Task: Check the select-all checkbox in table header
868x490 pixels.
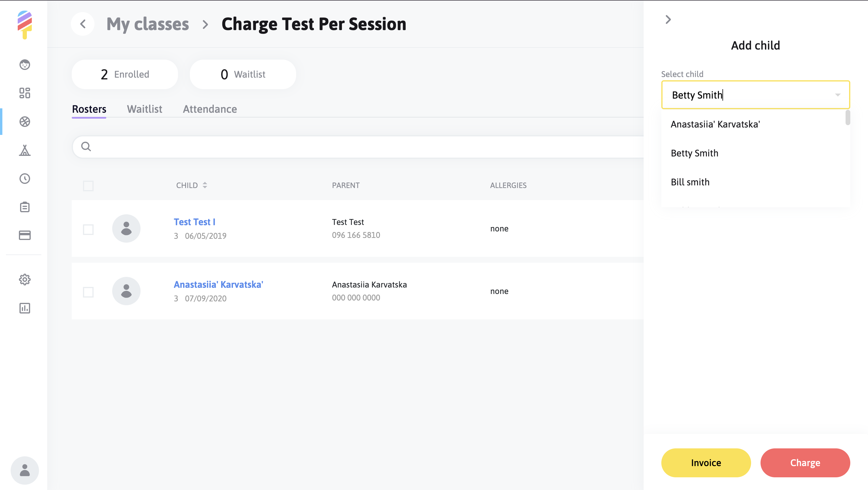Action: pyautogui.click(x=88, y=186)
